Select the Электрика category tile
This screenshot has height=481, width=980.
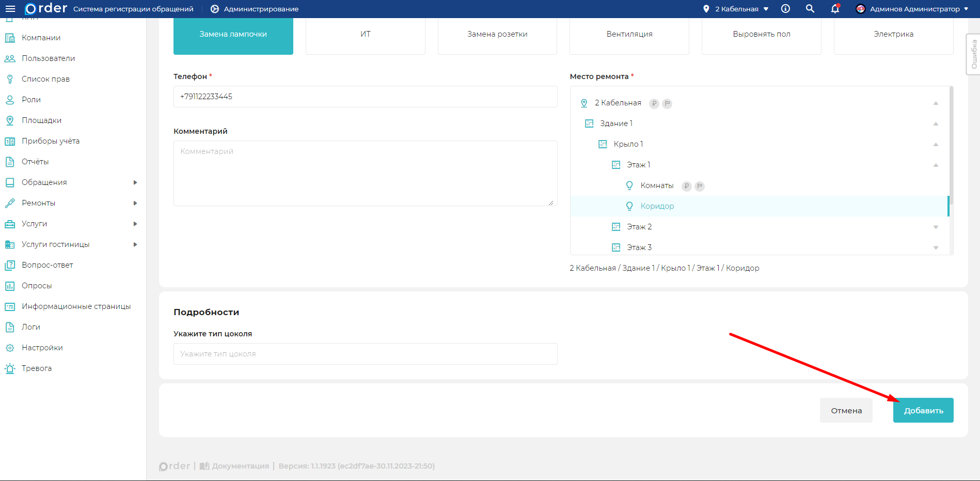893,34
